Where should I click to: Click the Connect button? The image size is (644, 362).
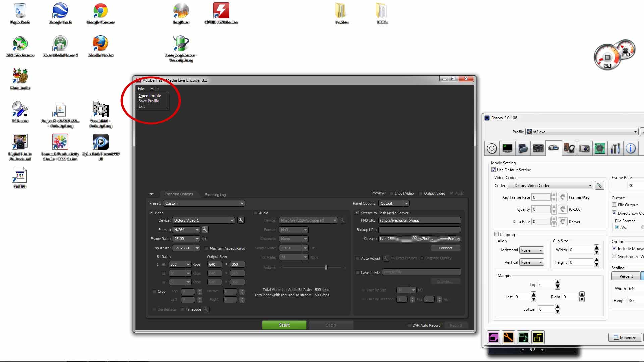[x=445, y=248]
